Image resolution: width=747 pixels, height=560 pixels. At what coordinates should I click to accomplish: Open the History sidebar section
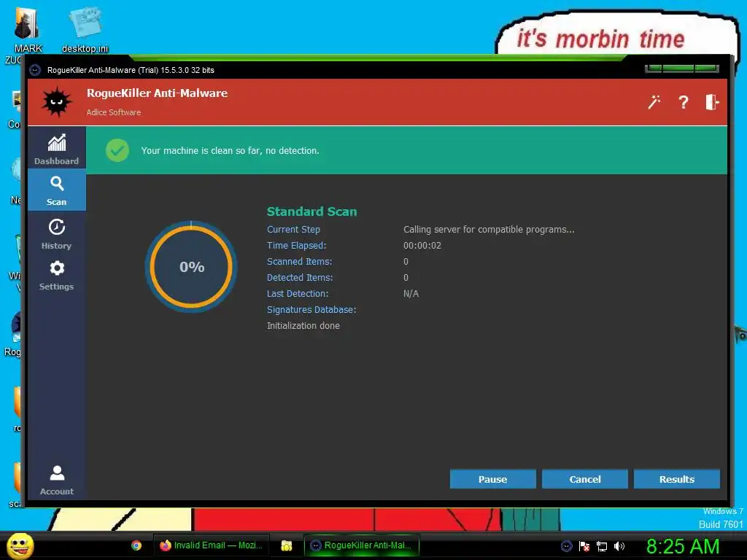coord(57,234)
